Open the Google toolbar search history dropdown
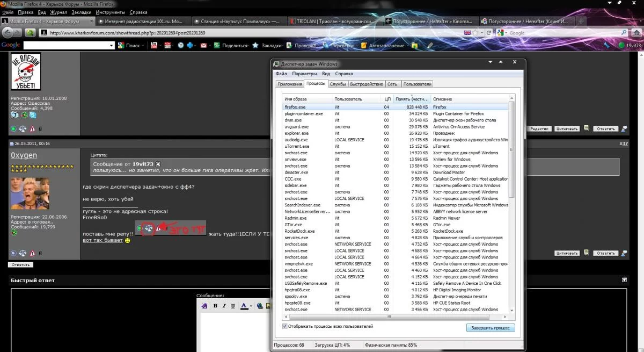Image resolution: width=644 pixels, height=352 pixels. point(112,46)
